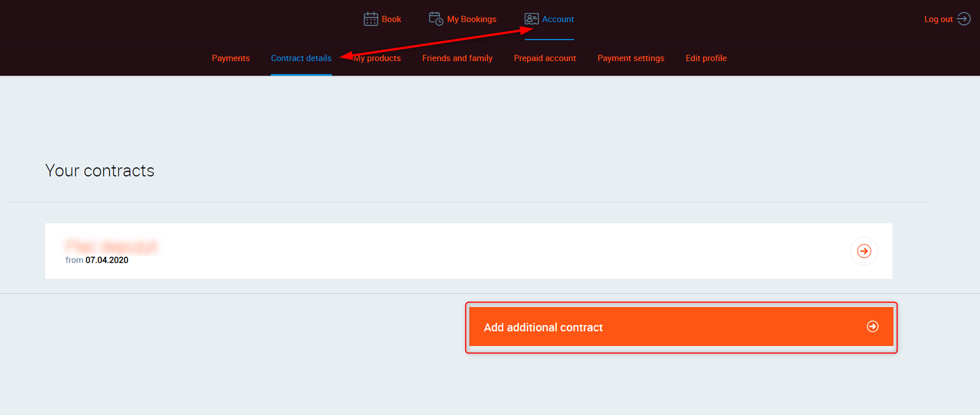Viewport: 980px width, 415px height.
Task: Click arrow icon inside Add additional contract
Action: click(x=873, y=326)
